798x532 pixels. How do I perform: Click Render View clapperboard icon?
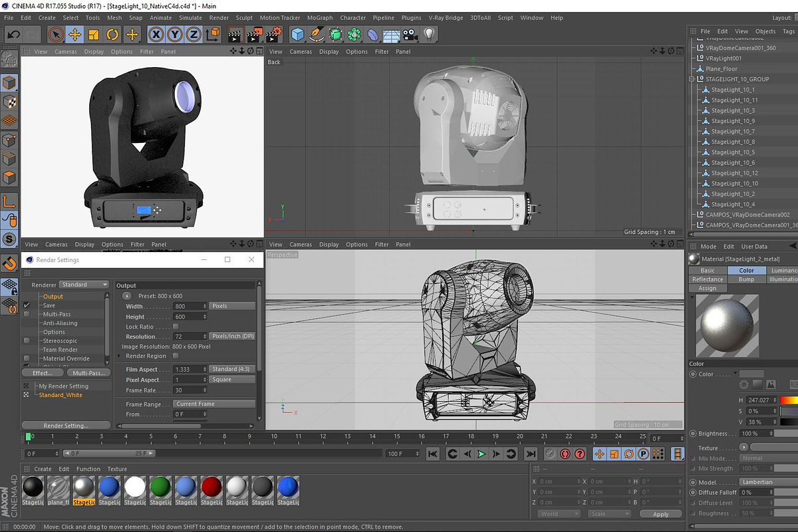[x=235, y=35]
